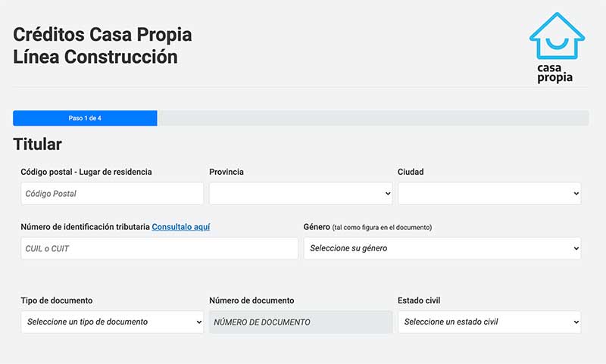Click the 'Código postal - Lugar de residencia' label
This screenshot has height=364, width=606.
86,172
